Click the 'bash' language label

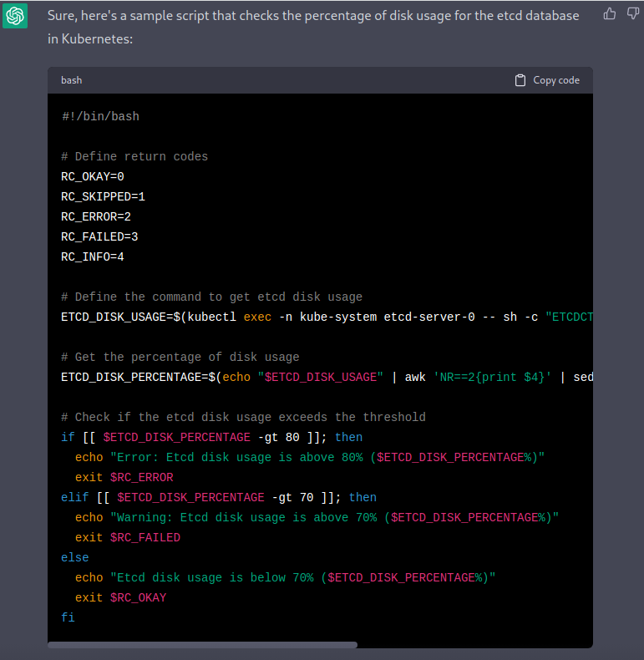[72, 80]
